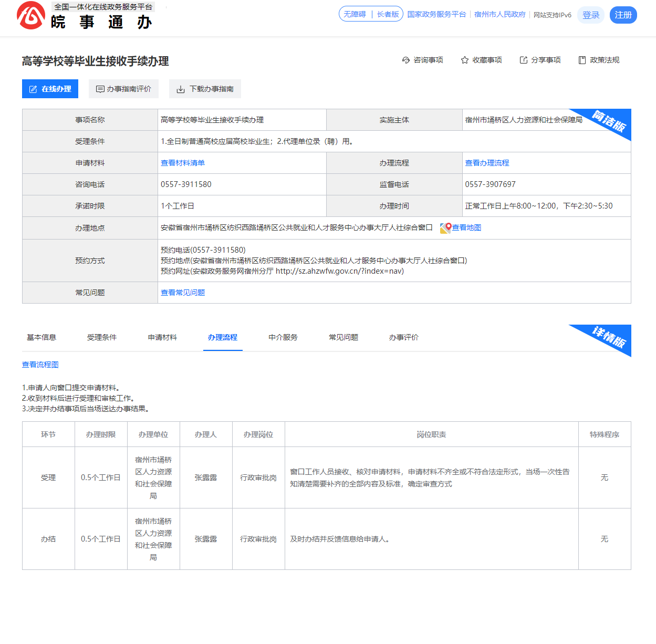
Task: View the 查看流程图 flowchart link
Action: 40,365
